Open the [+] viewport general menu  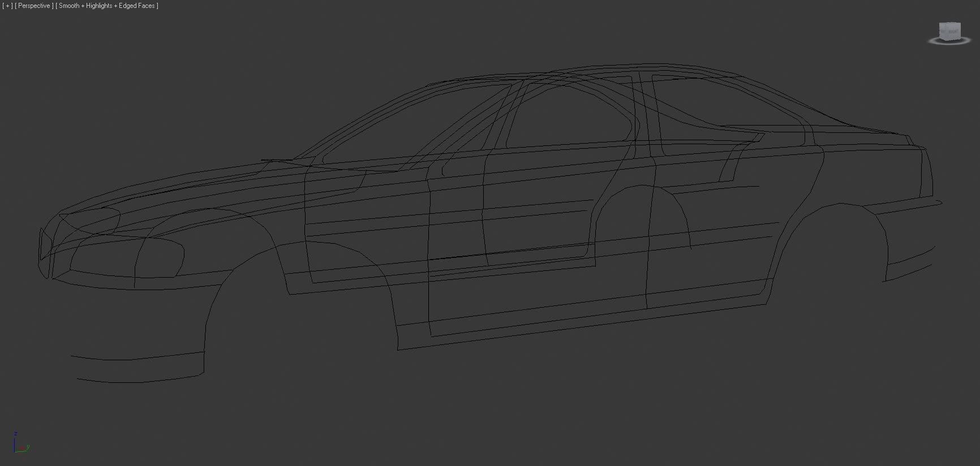pos(8,6)
